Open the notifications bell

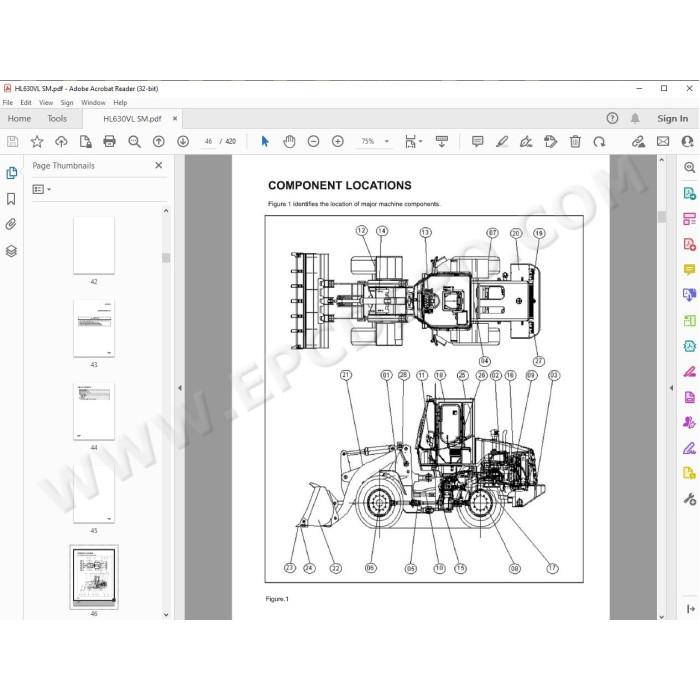point(635,118)
